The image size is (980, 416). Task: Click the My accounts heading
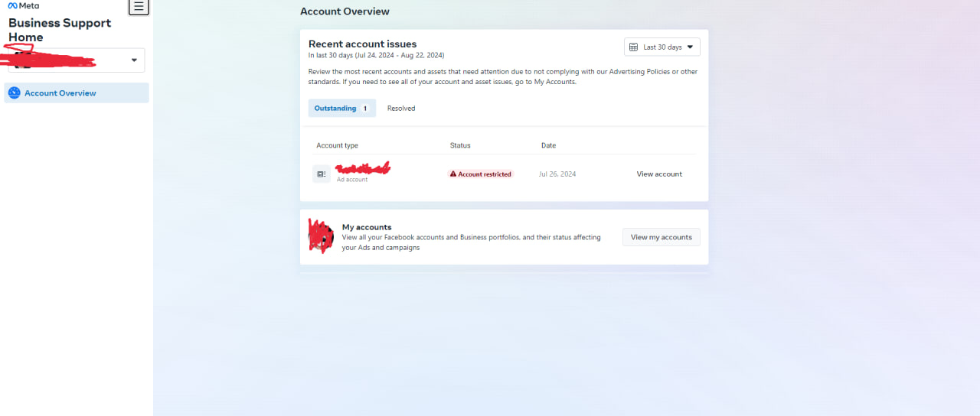point(367,227)
